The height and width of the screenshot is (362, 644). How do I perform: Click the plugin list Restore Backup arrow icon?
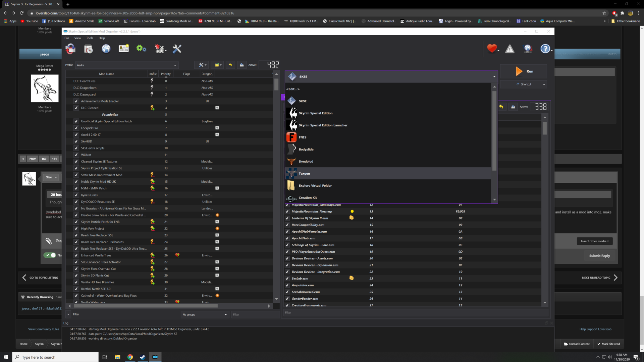[x=501, y=107]
